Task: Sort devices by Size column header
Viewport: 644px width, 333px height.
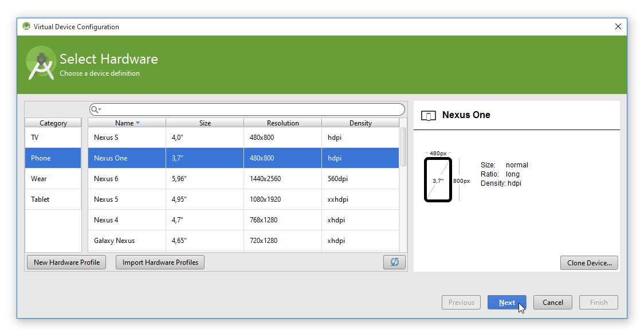Action: 205,123
